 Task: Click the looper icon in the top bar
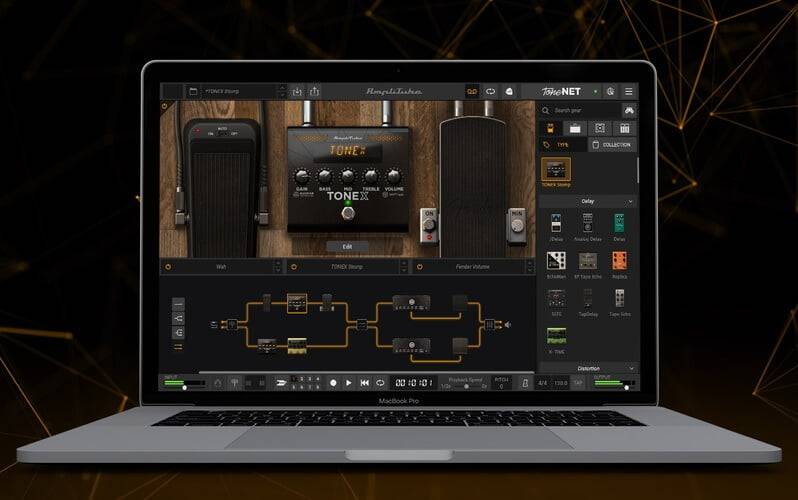pos(490,92)
